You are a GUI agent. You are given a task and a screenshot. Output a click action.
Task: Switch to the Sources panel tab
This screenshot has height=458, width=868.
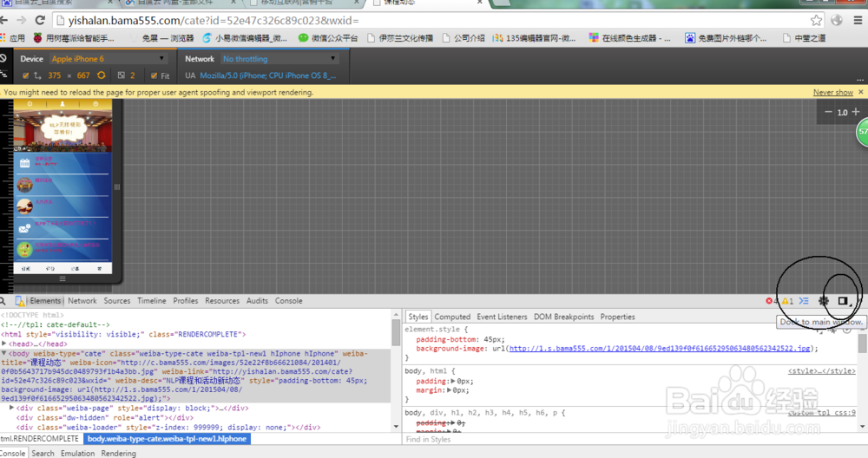(117, 301)
